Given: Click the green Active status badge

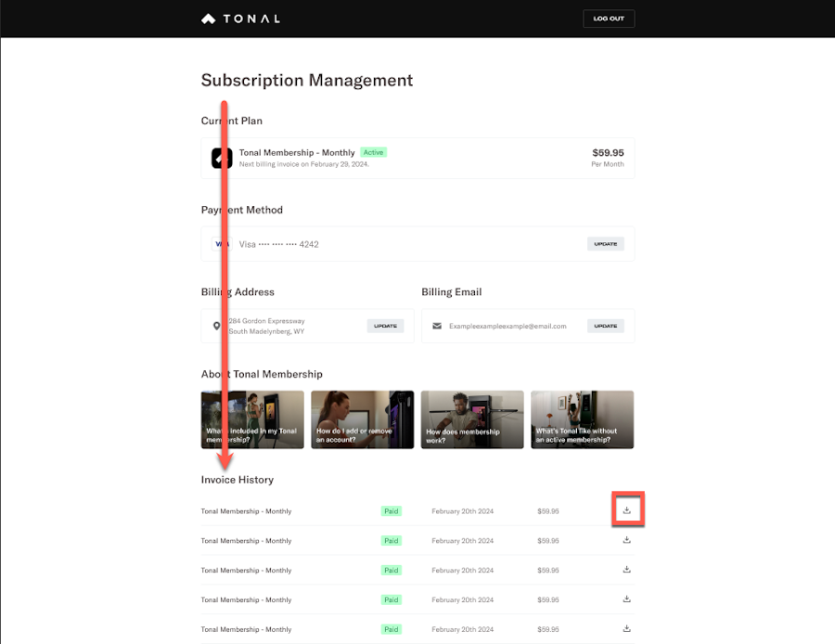Looking at the screenshot, I should tap(373, 152).
